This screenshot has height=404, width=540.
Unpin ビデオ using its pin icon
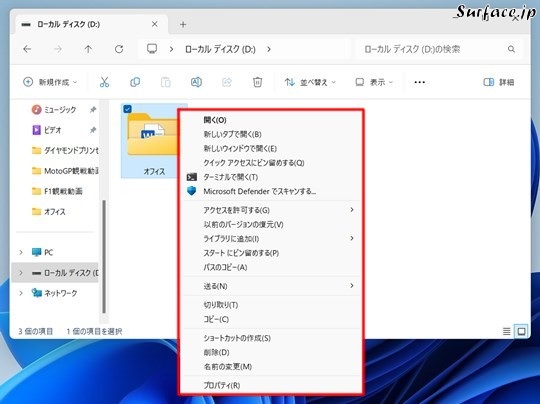(93, 130)
